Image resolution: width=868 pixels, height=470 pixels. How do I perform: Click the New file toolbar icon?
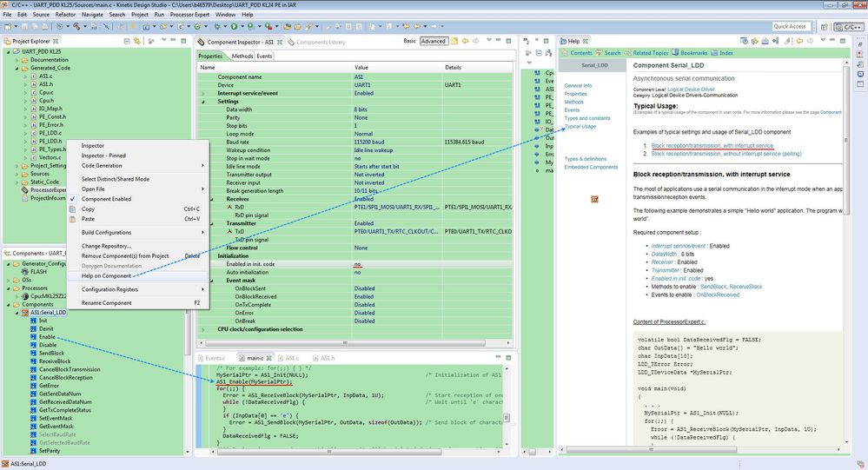8,26
